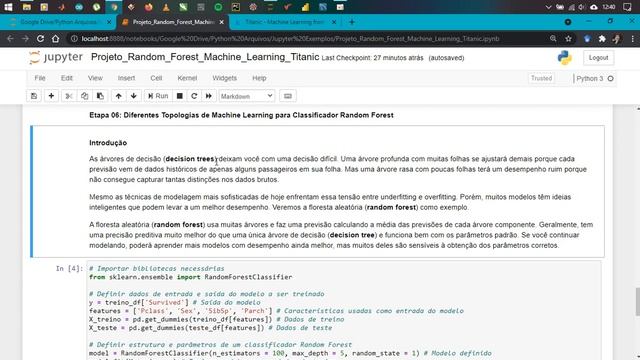Screen dimensions: 640x360
Task: Cut selected cells using scissors icon
Action: [x=69, y=96]
